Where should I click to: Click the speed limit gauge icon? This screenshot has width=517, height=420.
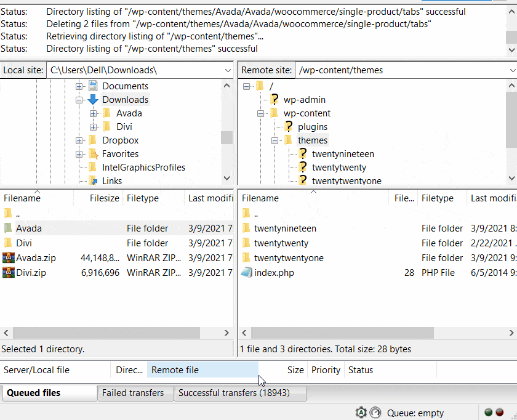375,413
